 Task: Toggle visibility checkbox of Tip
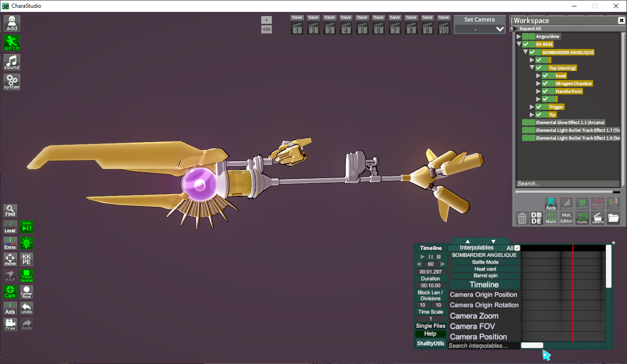[x=538, y=114]
